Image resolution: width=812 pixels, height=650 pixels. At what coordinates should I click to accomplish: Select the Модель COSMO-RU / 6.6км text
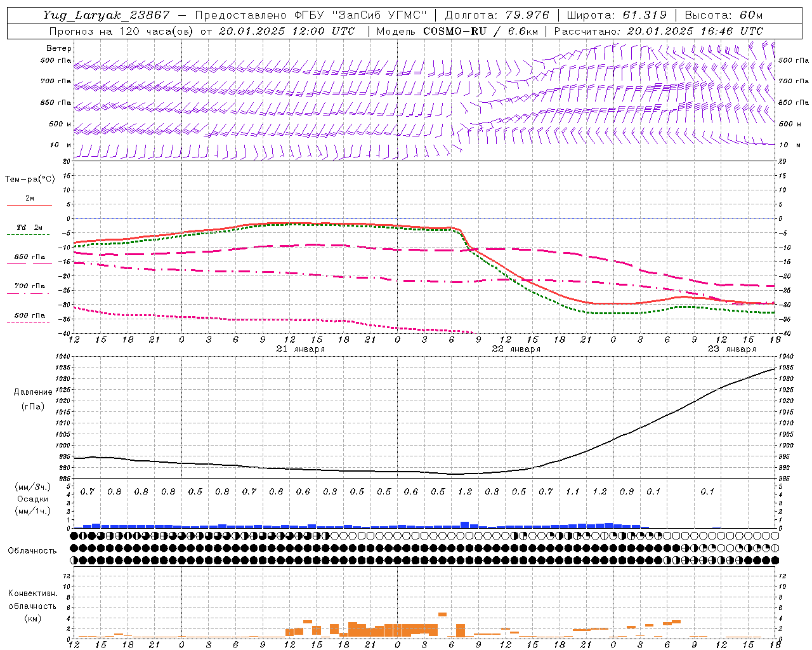457,30
